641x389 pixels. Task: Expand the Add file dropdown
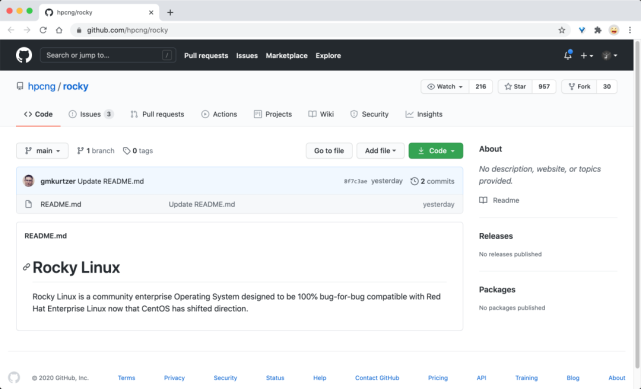point(381,151)
